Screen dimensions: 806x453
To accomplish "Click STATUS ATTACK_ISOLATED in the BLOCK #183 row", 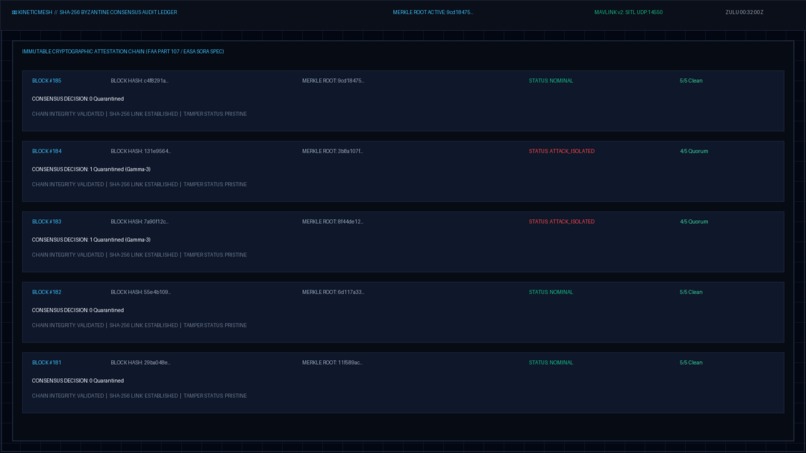I will pyautogui.click(x=561, y=222).
